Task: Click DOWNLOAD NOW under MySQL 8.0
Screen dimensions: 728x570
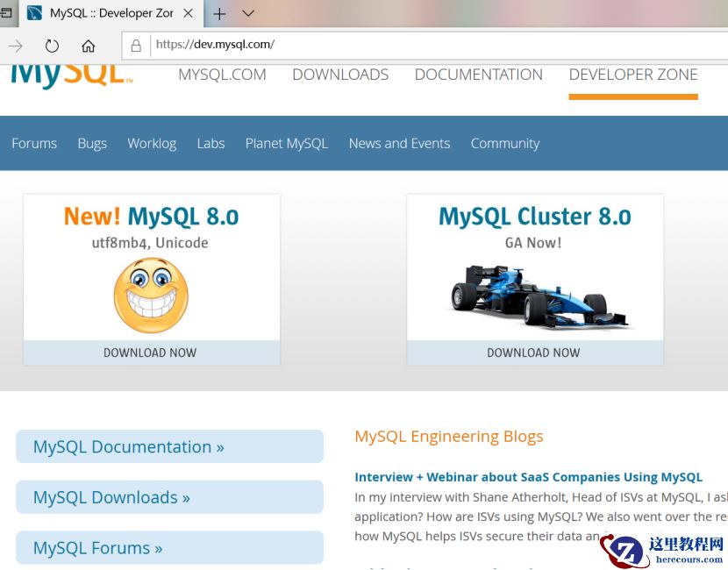Action: click(x=150, y=353)
